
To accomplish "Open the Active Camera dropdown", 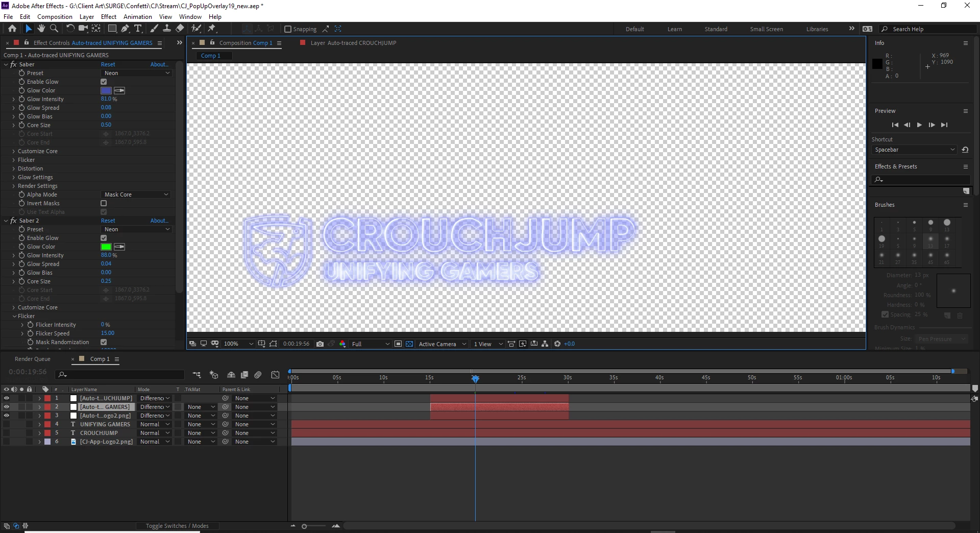I will (x=442, y=344).
